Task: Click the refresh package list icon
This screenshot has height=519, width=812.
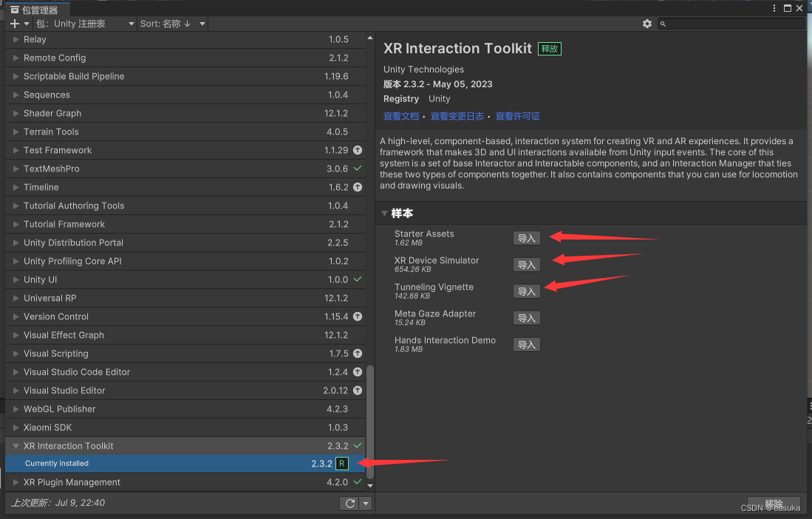Action: [x=350, y=503]
